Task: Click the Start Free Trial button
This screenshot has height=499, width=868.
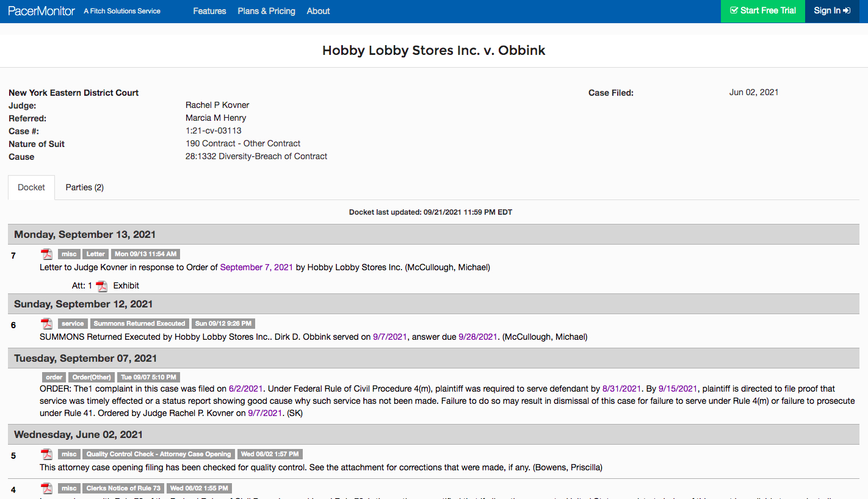Action: 762,11
